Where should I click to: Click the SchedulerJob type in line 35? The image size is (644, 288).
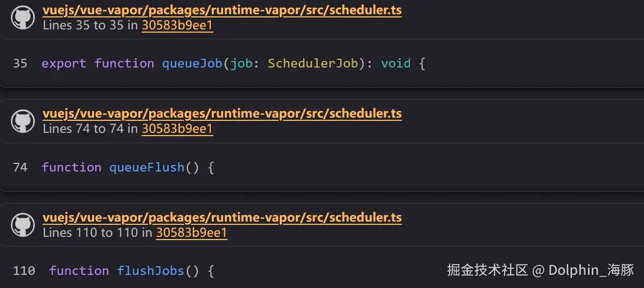point(313,64)
